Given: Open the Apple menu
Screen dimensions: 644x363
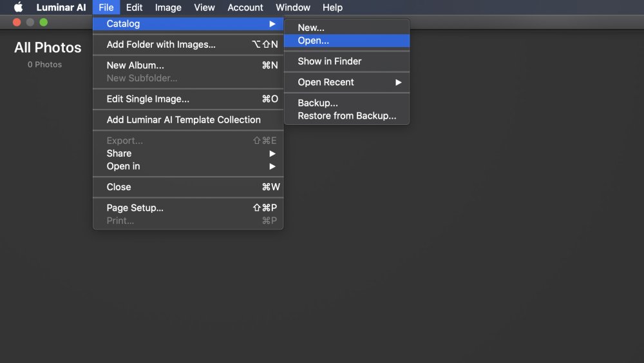Looking at the screenshot, I should click(x=19, y=7).
